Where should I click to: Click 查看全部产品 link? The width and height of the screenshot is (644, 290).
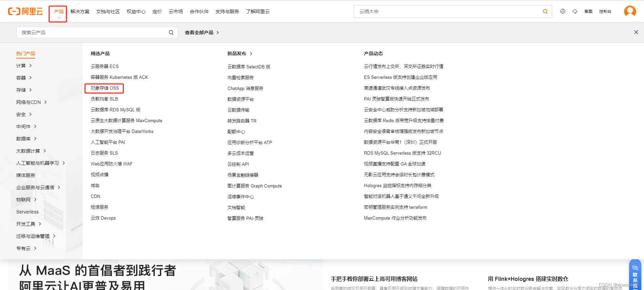click(202, 32)
